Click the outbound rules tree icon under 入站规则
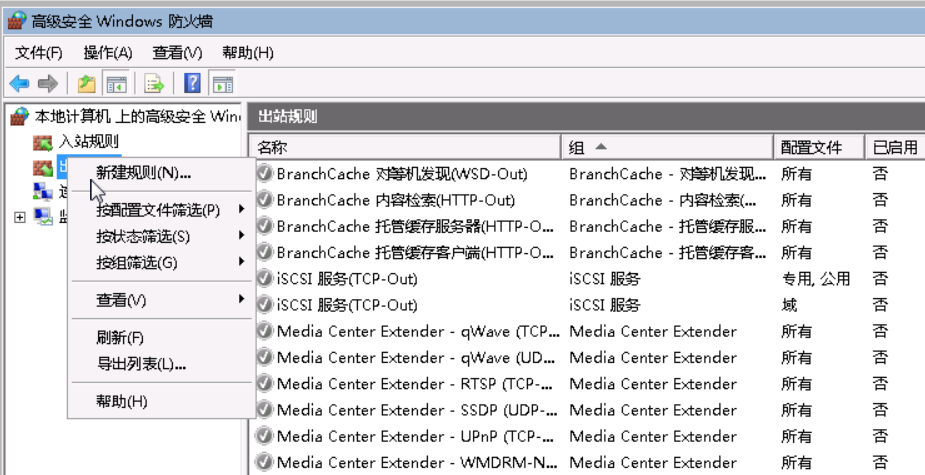This screenshot has width=925, height=475. click(42, 168)
